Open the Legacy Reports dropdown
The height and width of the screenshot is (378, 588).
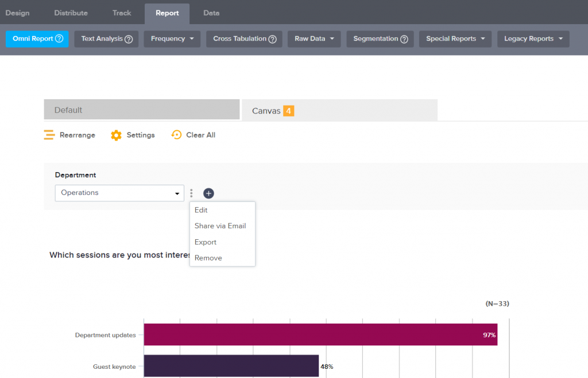[561, 40]
